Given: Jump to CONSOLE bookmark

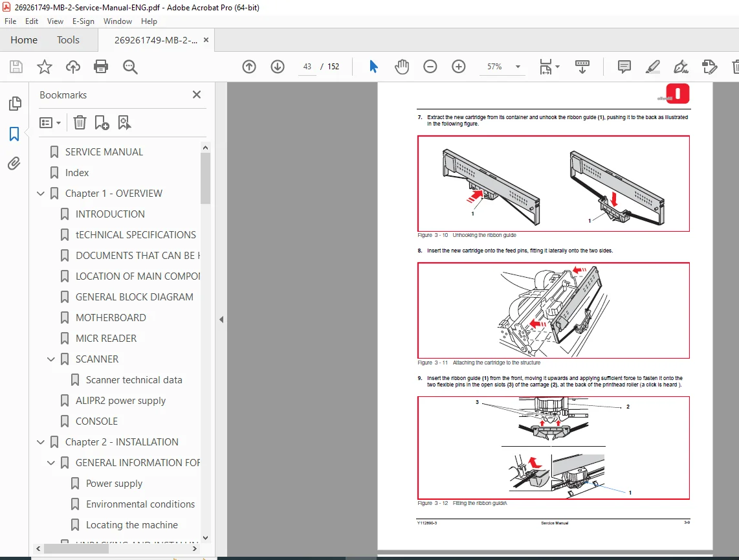Looking at the screenshot, I should (96, 421).
